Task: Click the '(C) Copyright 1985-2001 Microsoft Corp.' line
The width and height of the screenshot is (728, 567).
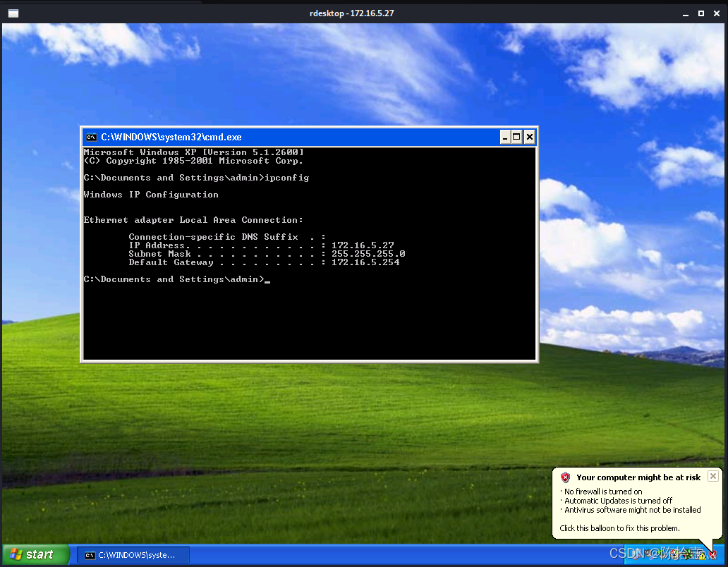Action: point(193,161)
